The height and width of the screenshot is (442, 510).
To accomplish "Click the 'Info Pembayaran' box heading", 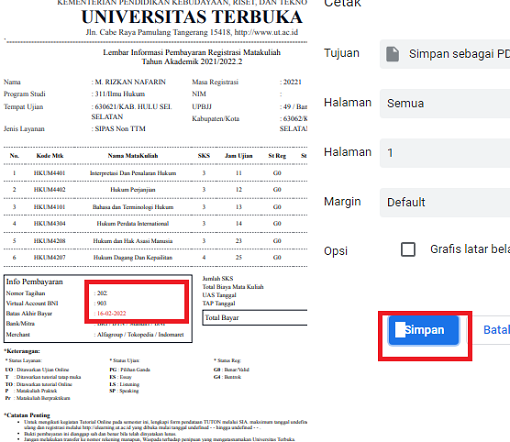I will pos(34,282).
